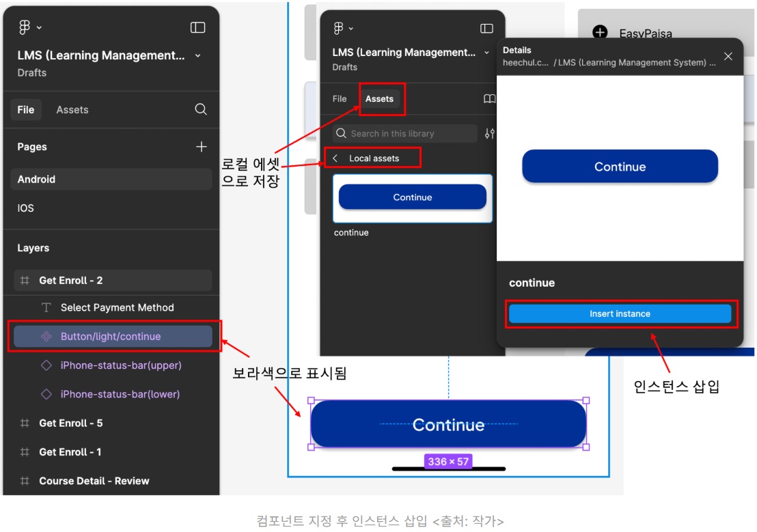Expand the file name dropdown in the Assets panel
Viewport: 757px width, 532px height.
click(486, 53)
